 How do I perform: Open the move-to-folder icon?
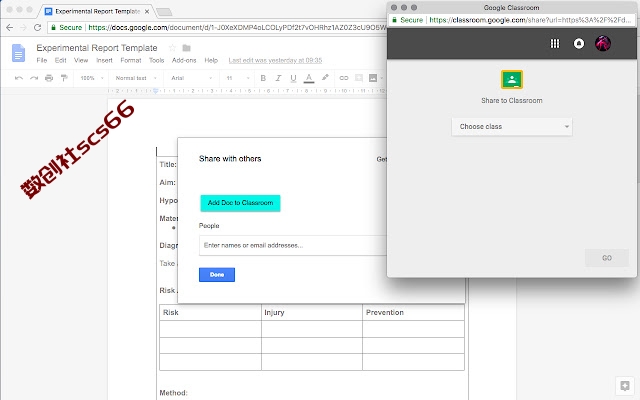click(x=187, y=48)
